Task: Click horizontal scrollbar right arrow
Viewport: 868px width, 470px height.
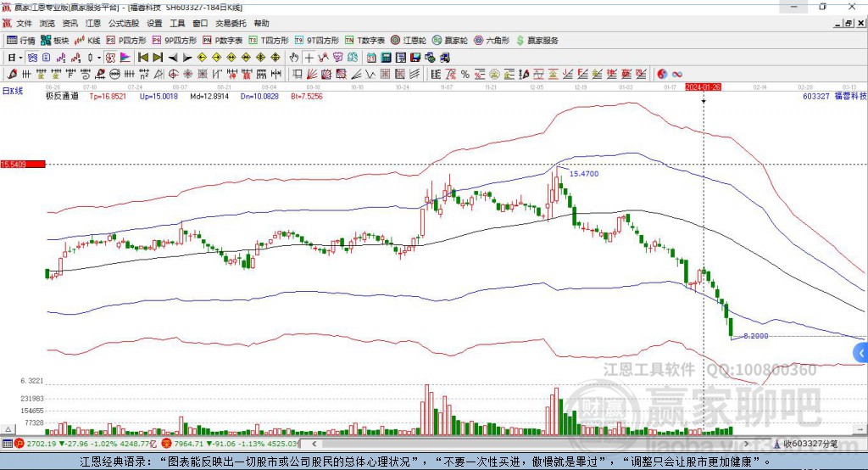Action: coord(746,444)
